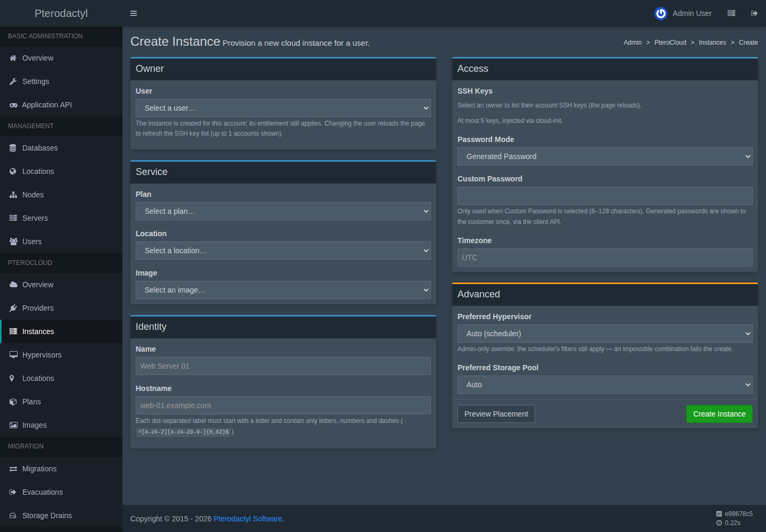The height and width of the screenshot is (532, 766).
Task: Open the Location select dropdown
Action: (283, 251)
